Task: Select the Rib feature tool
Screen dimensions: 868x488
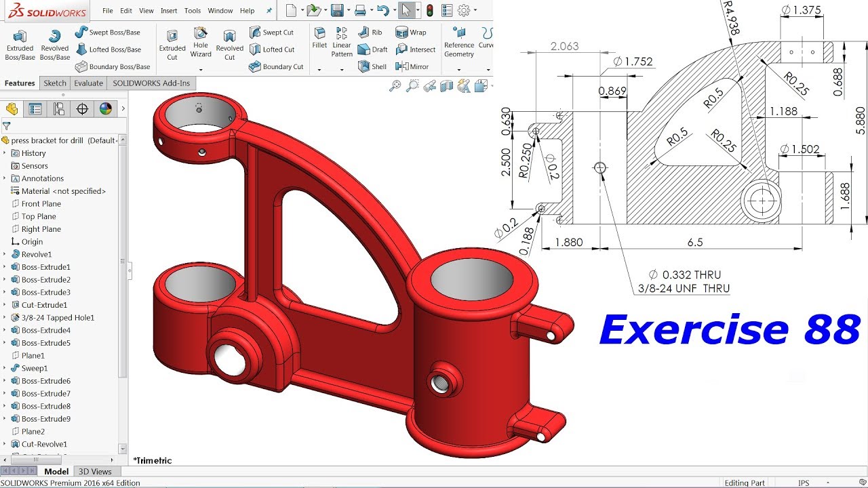Action: tap(370, 32)
